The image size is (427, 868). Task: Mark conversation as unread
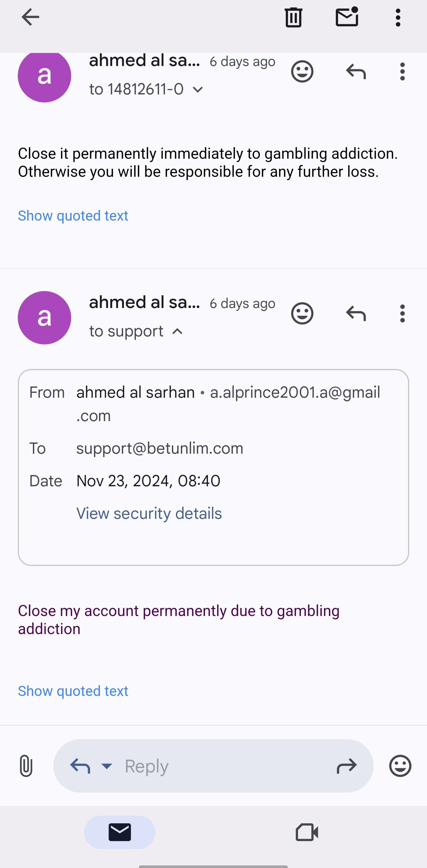coord(347,17)
